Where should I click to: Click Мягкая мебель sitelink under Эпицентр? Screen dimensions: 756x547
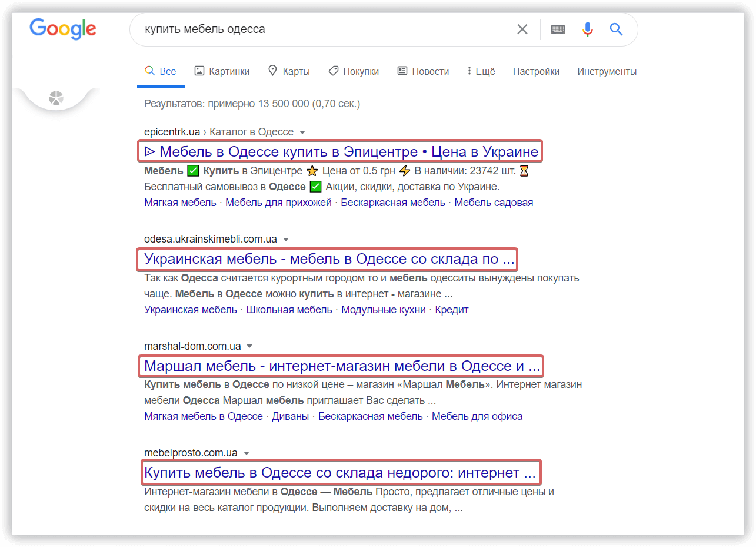point(180,203)
